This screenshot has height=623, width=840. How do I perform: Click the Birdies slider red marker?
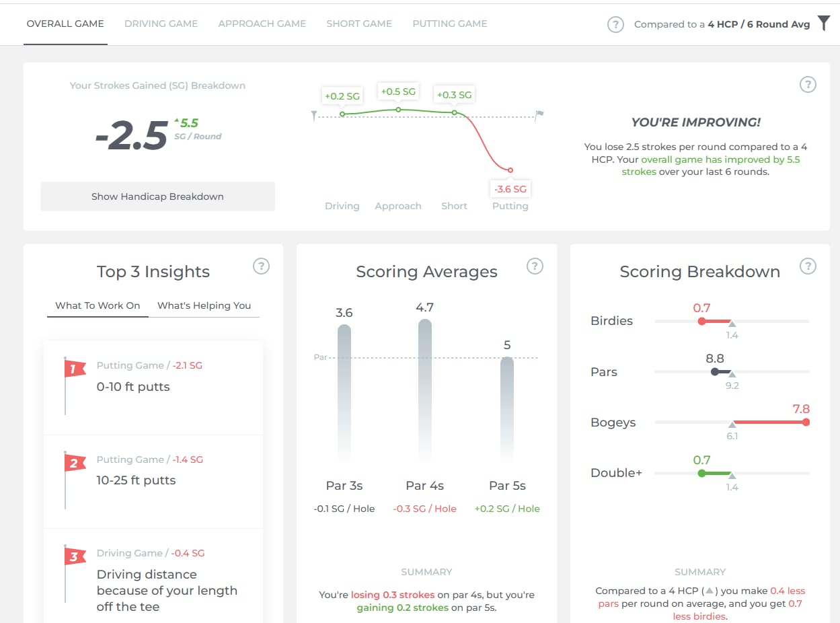tap(701, 322)
